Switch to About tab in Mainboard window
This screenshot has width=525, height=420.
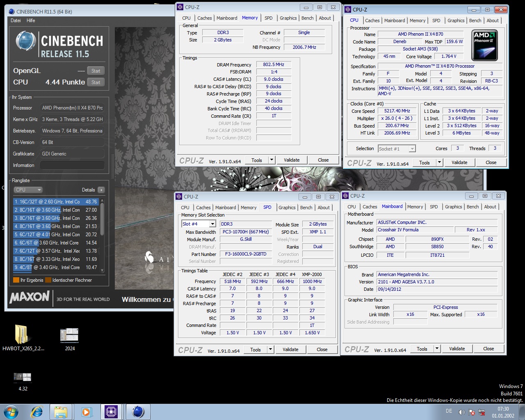click(x=490, y=207)
